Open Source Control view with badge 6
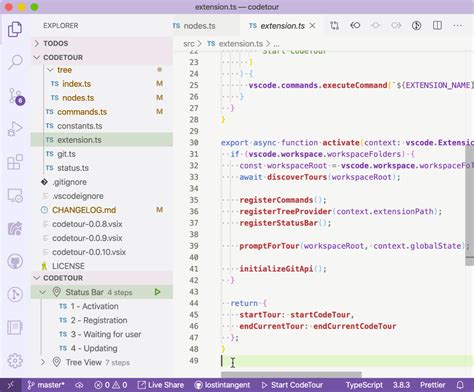The height and width of the screenshot is (392, 474). coord(16,96)
